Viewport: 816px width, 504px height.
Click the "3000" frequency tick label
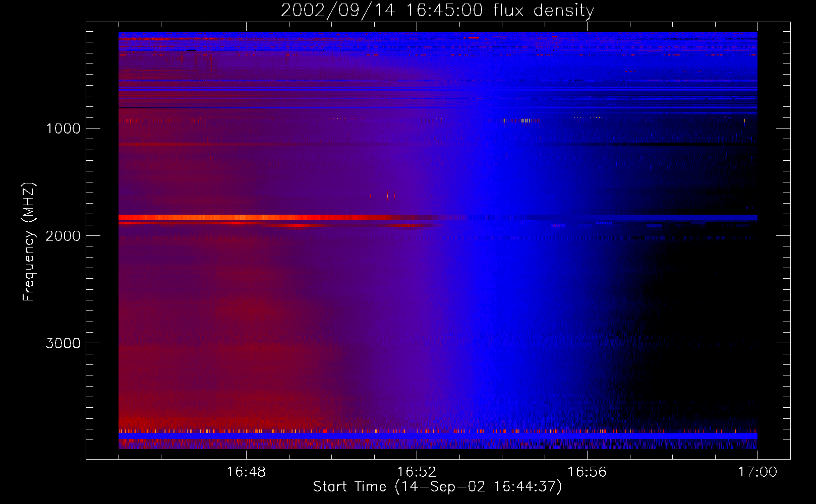[63, 343]
